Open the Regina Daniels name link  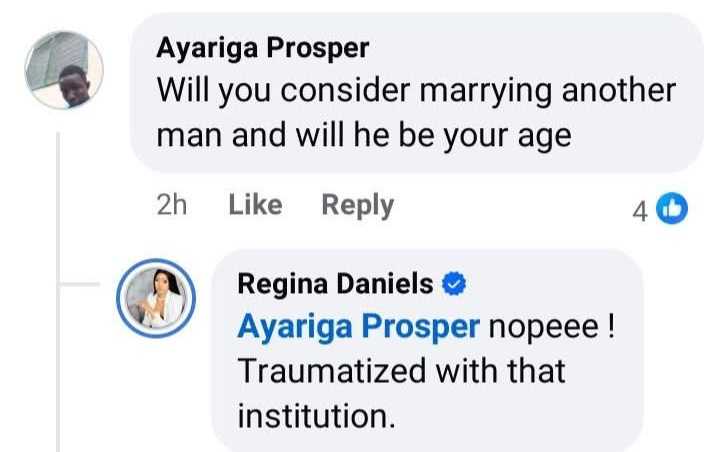pyautogui.click(x=335, y=285)
